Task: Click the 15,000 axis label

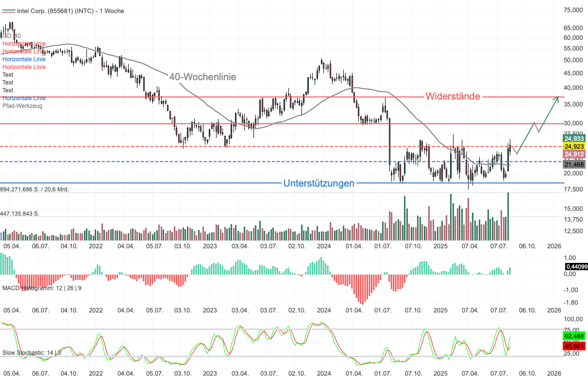Action: pos(573,208)
